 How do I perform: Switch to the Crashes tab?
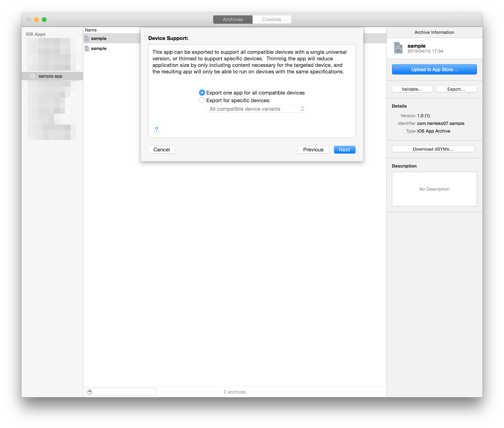[271, 19]
